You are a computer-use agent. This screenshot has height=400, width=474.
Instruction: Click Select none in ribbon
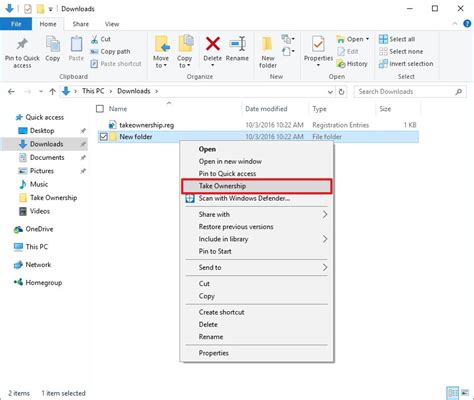(401, 51)
